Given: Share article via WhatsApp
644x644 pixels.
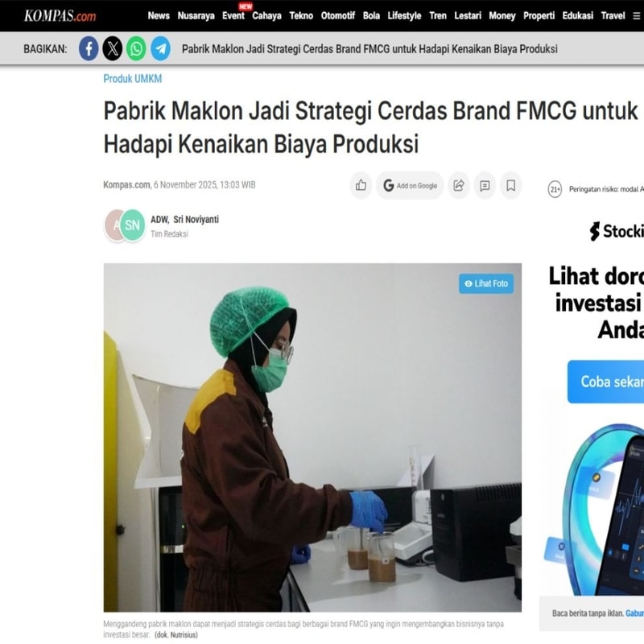Looking at the screenshot, I should [136, 49].
